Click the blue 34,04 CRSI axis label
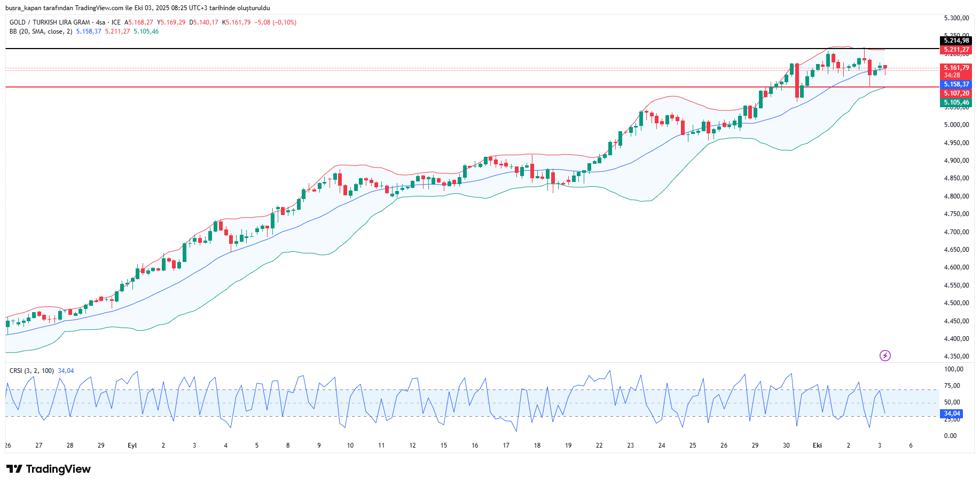Image resolution: width=980 pixels, height=485 pixels. [952, 414]
